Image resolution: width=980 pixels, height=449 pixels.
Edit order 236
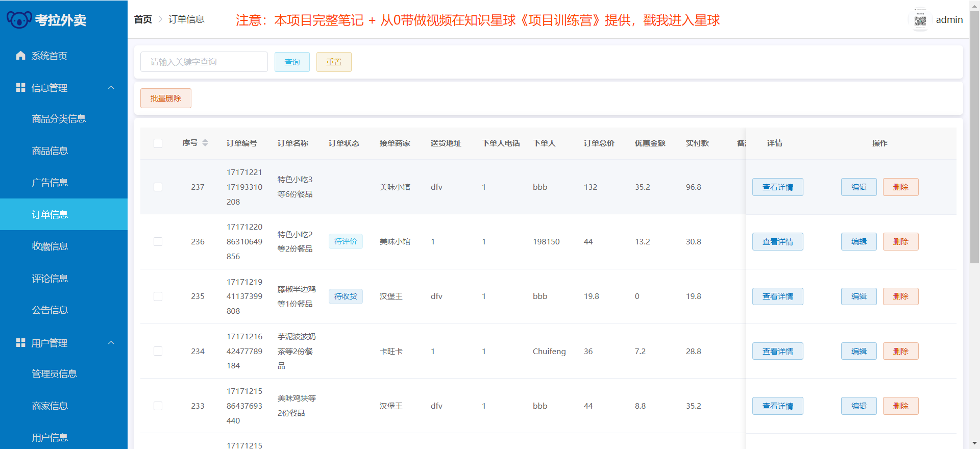pyautogui.click(x=859, y=242)
